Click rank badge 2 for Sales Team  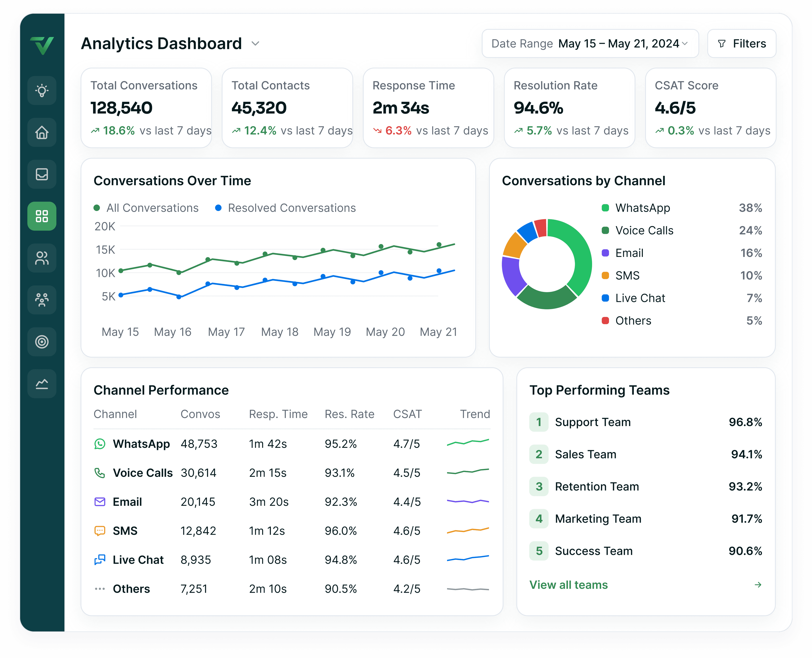click(x=539, y=454)
